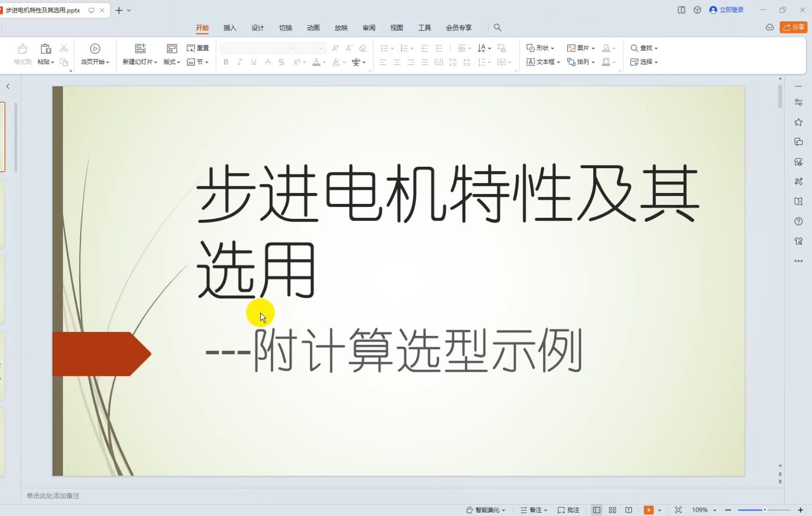Start slideshow from the status bar play icon

pos(648,510)
